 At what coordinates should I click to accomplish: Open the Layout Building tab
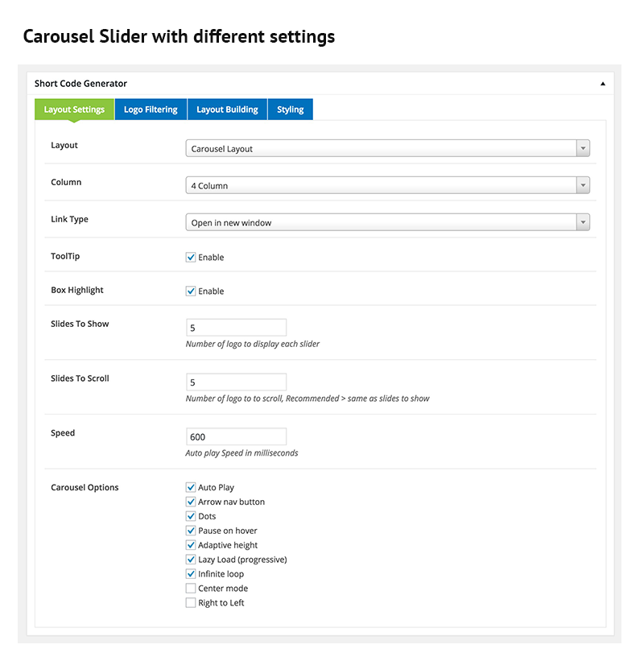[x=227, y=110]
